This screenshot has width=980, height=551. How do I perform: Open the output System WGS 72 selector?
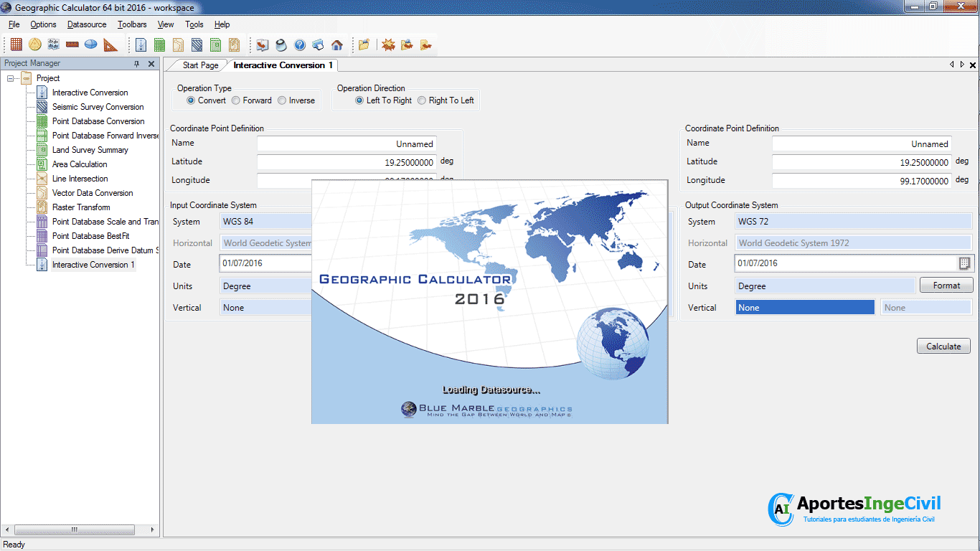click(854, 222)
